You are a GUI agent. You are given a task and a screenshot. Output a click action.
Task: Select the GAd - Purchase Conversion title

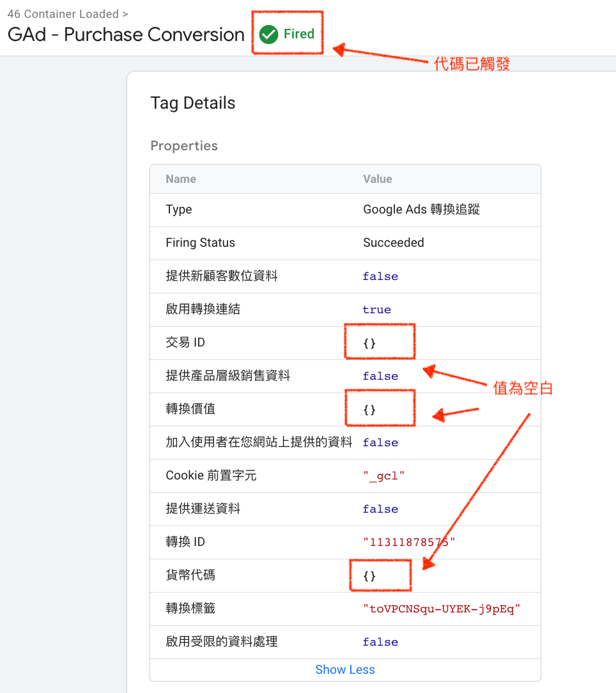pos(126,35)
